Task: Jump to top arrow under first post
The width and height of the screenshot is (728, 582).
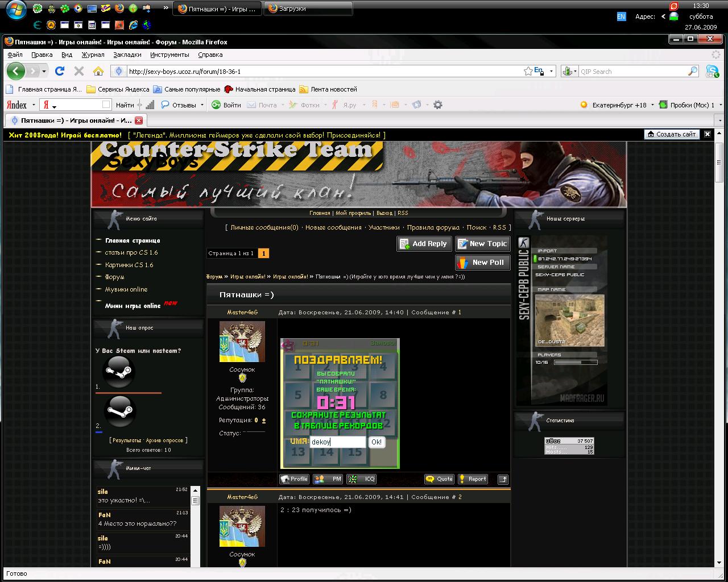Action: pos(503,479)
